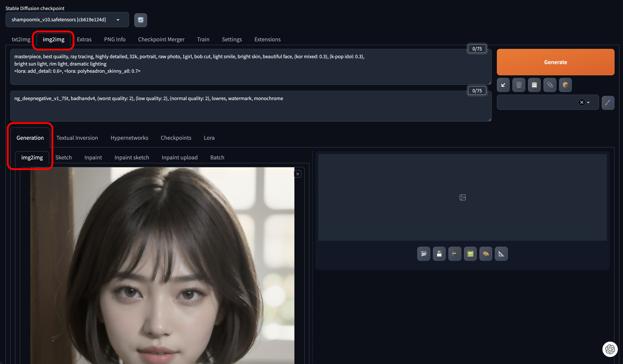Open the output folder icon
This screenshot has height=364, width=623.
pyautogui.click(x=423, y=254)
